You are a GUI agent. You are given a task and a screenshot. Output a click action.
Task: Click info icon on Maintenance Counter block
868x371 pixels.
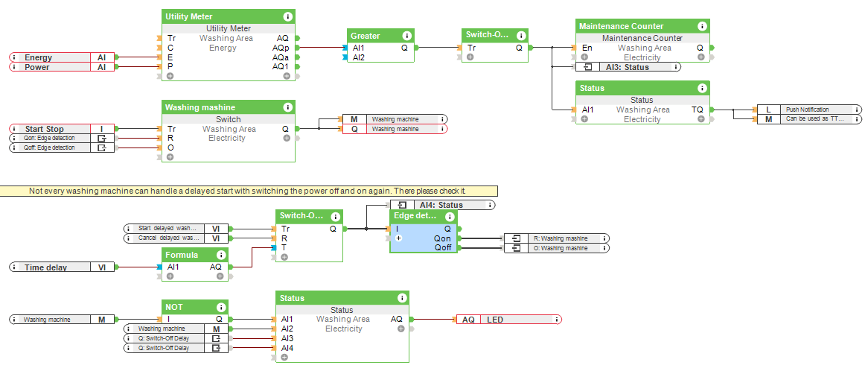[702, 26]
